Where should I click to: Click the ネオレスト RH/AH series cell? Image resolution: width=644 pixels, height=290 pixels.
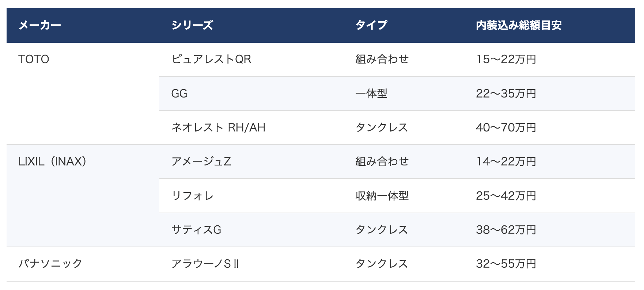click(218, 127)
